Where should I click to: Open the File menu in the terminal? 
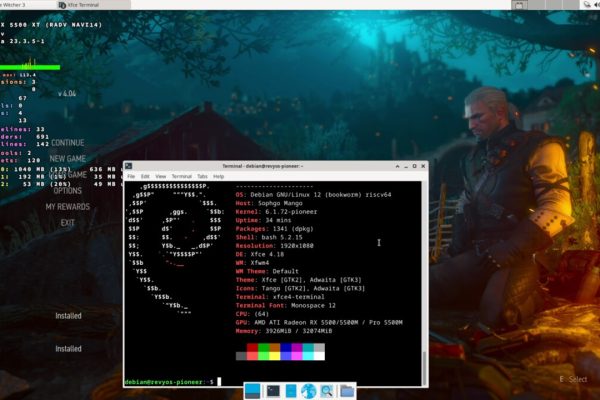131,176
